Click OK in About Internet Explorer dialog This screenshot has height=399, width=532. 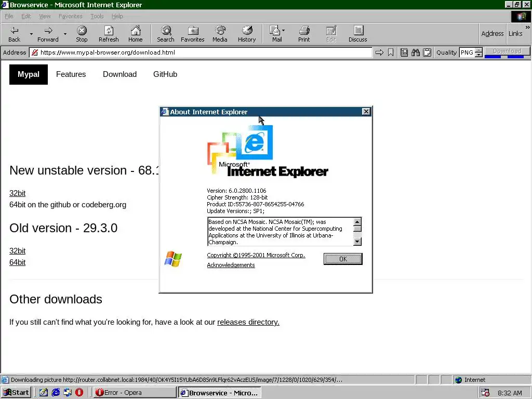pos(343,259)
